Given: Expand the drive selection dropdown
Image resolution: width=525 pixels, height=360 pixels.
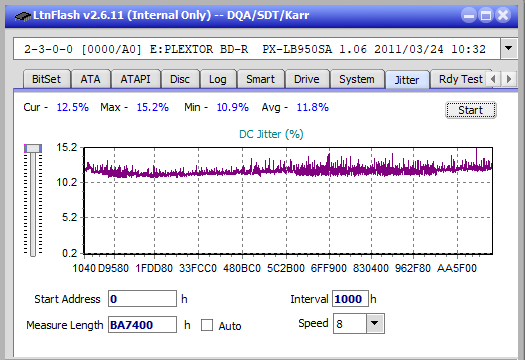Looking at the screenshot, I should point(509,49).
